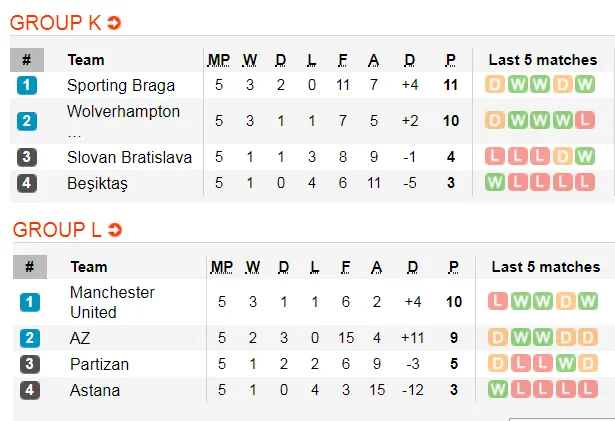The width and height of the screenshot is (615, 421).
Task: Click the Team column header in Group K
Action: click(x=85, y=60)
